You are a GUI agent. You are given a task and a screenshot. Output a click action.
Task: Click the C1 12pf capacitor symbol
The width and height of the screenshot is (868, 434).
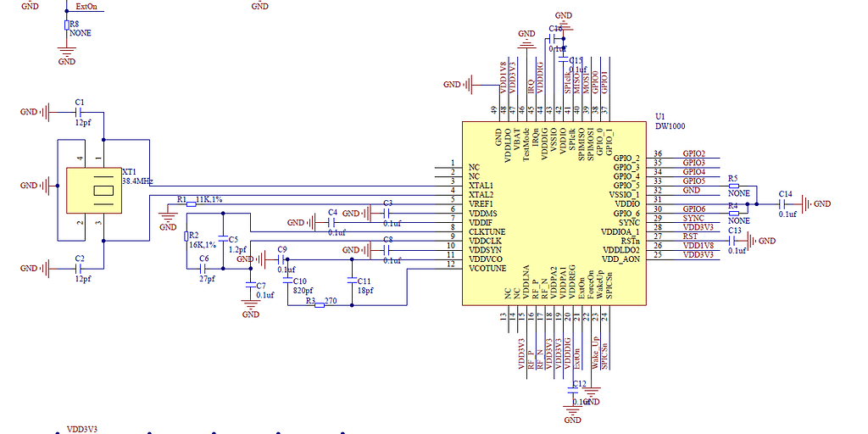coord(79,112)
